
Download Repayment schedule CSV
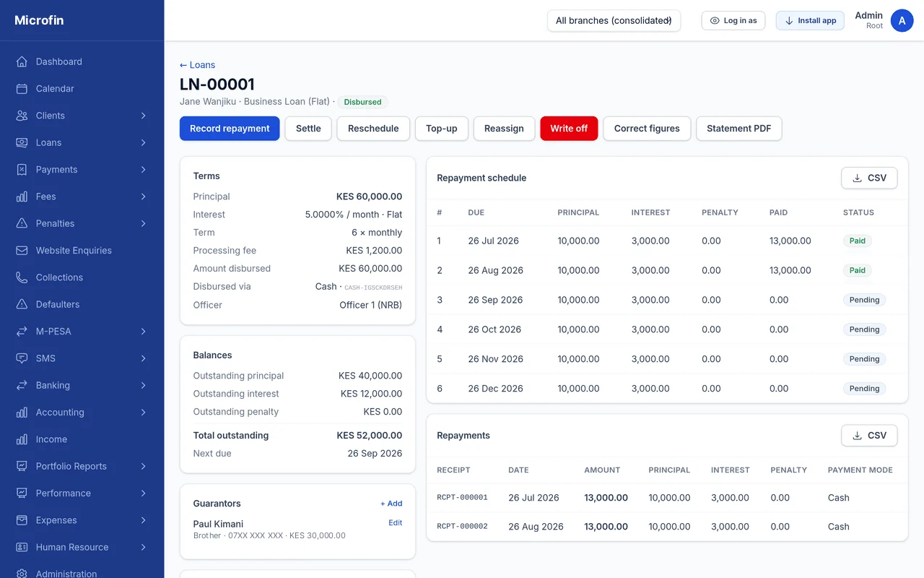click(x=869, y=178)
